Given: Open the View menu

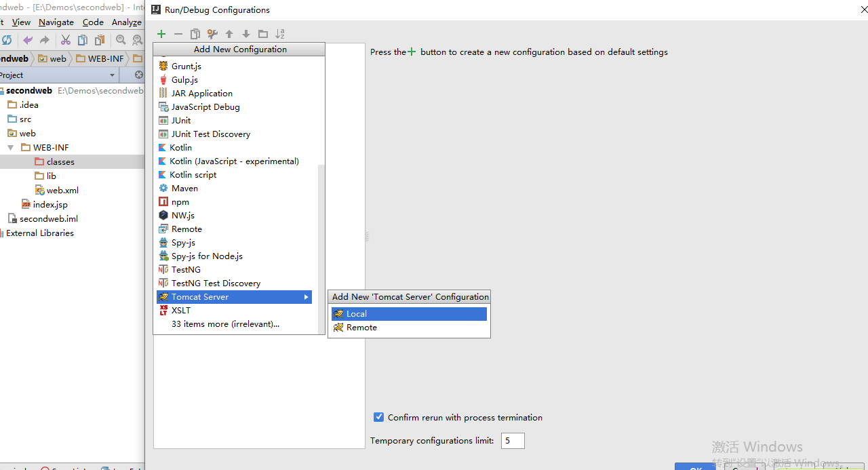Looking at the screenshot, I should click(21, 22).
